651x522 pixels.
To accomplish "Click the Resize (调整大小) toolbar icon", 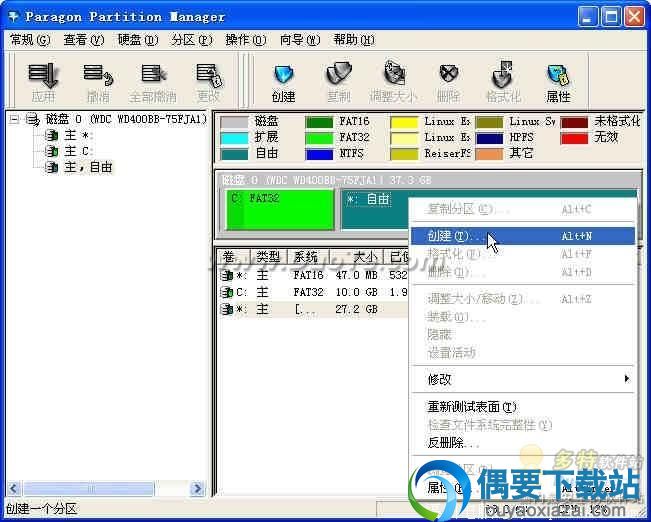I will (394, 74).
